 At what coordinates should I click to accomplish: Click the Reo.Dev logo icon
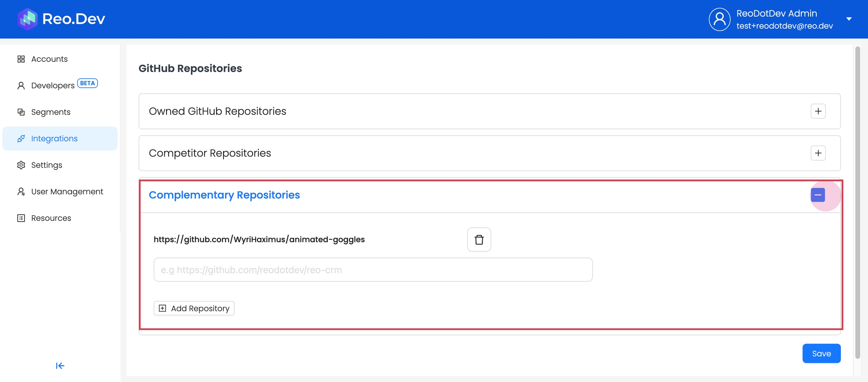(x=27, y=19)
